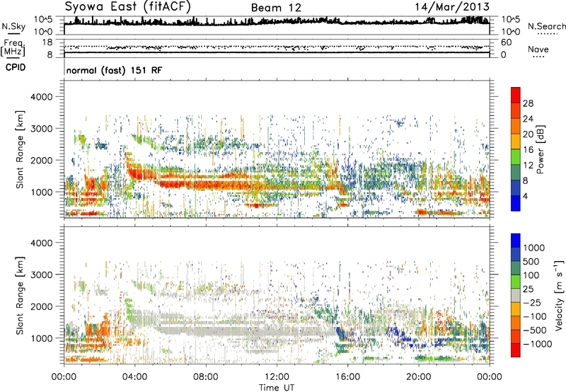Click the "500" Velocity colorbar label
Image resolution: width=566 pixels, height=392 pixels.
(x=531, y=261)
